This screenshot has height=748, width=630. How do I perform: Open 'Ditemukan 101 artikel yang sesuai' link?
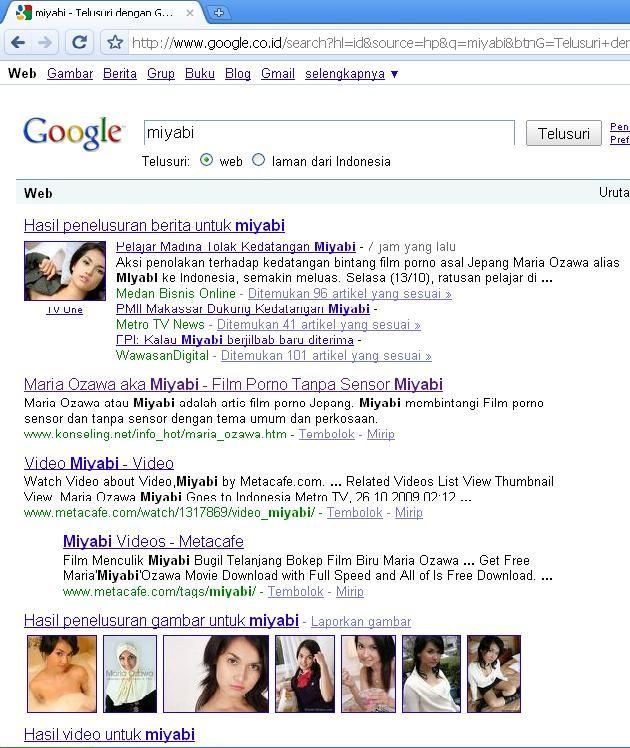(326, 356)
